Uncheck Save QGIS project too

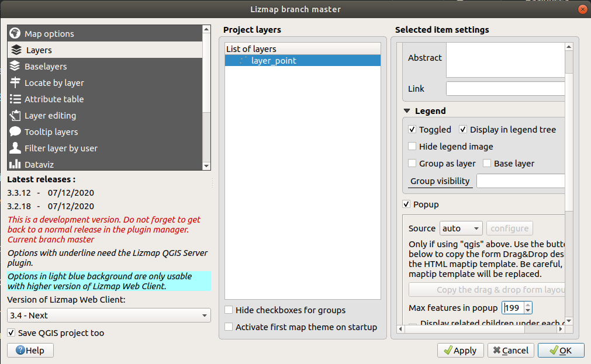tap(11, 332)
